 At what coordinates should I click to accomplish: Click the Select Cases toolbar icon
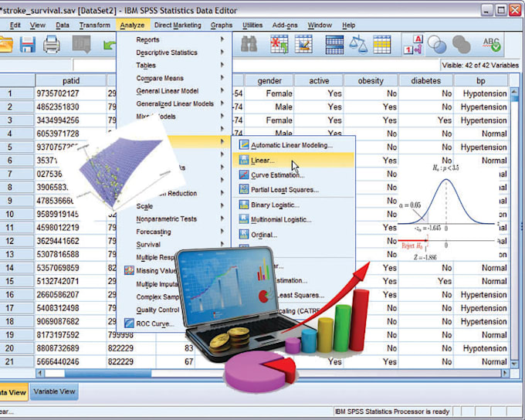(382, 44)
